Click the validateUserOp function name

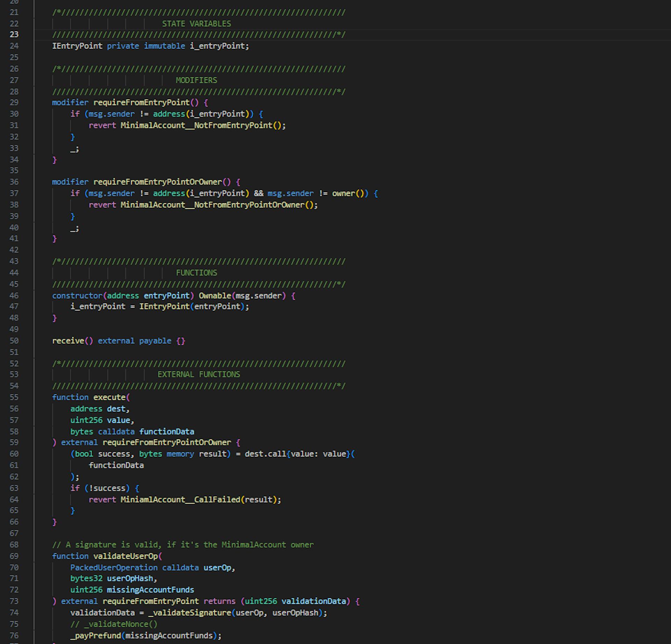point(125,556)
